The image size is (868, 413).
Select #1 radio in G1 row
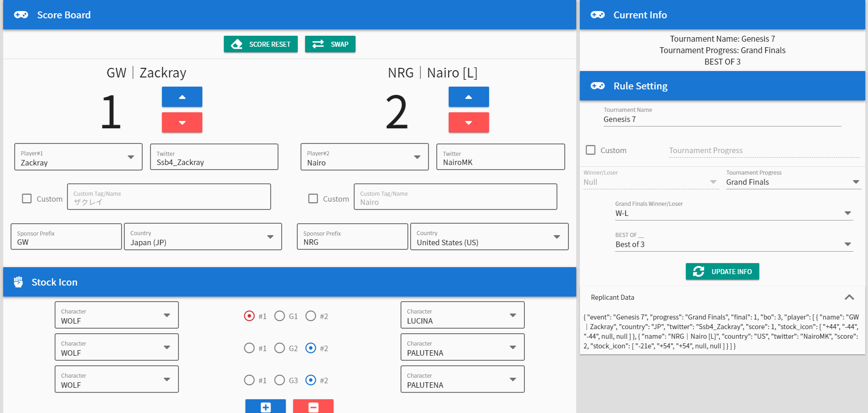point(249,316)
